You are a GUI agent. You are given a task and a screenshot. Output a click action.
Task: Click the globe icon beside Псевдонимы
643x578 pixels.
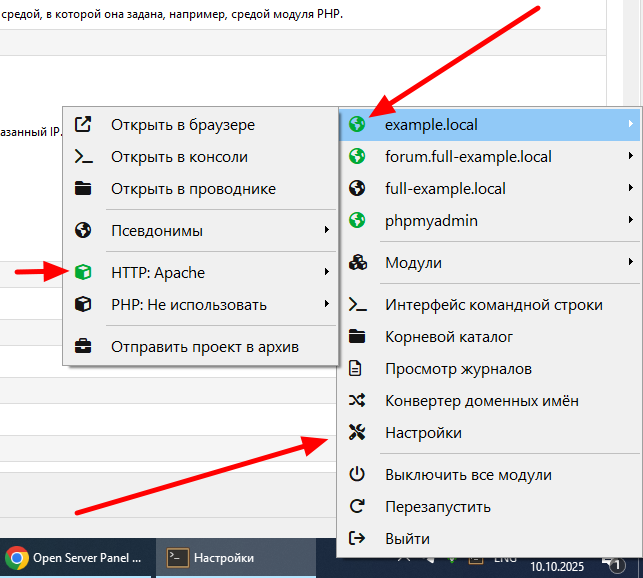[x=83, y=230]
